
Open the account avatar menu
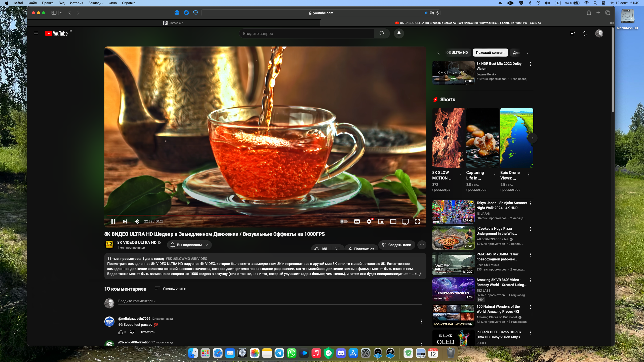pos(599,33)
